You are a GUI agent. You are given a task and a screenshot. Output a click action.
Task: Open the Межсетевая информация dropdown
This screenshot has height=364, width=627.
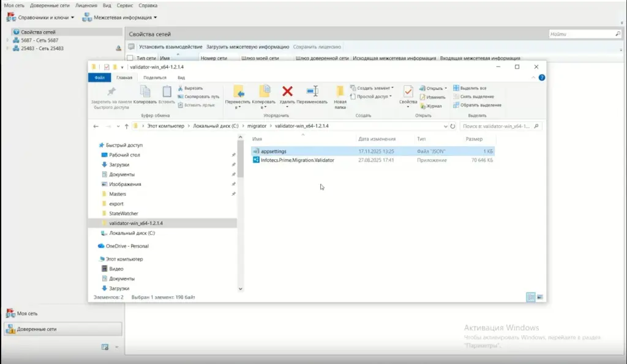[x=120, y=18]
